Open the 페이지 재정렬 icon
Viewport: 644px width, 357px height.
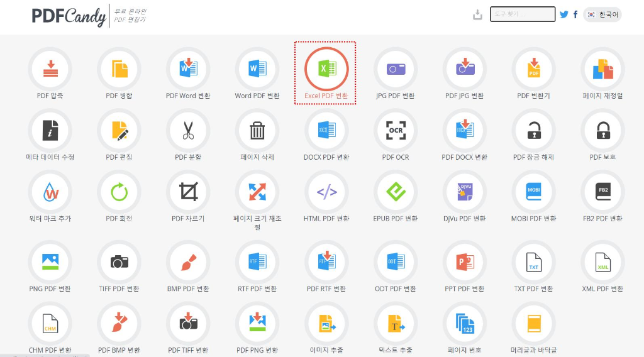point(603,69)
